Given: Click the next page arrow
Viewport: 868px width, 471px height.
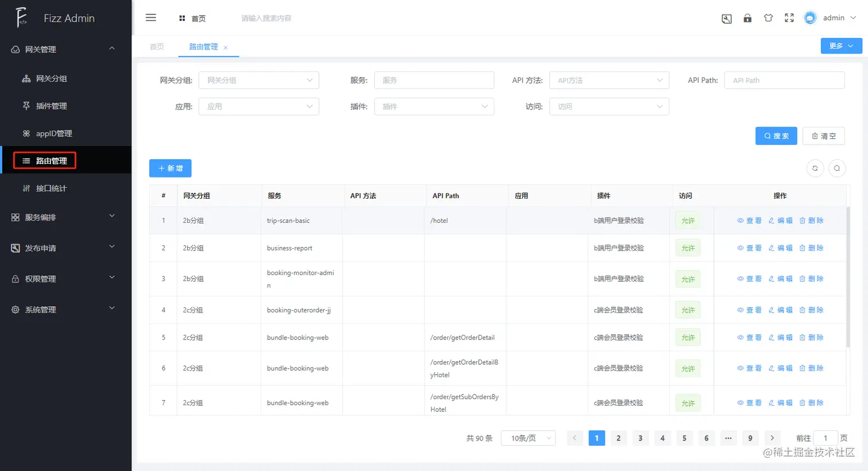Looking at the screenshot, I should pyautogui.click(x=772, y=438).
